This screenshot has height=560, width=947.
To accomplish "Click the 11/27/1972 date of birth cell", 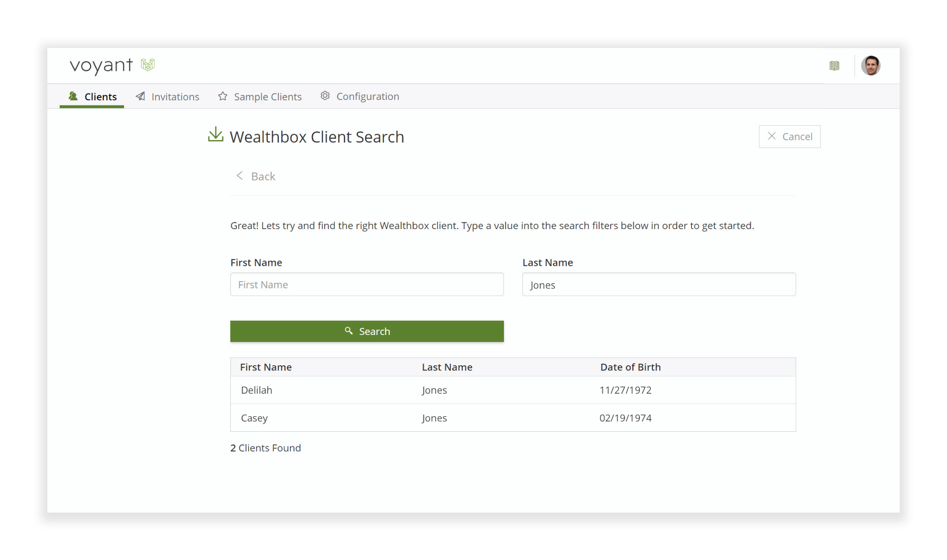I will point(625,390).
